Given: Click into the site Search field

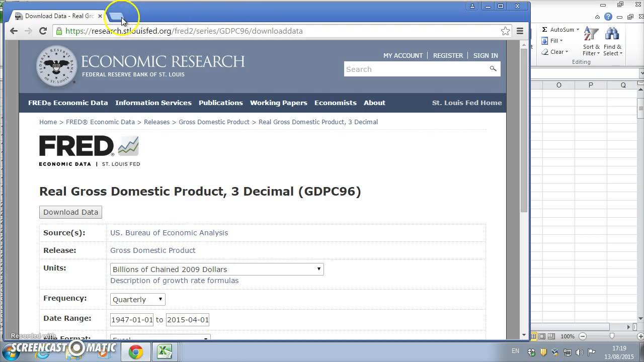Looking at the screenshot, I should click(416, 69).
